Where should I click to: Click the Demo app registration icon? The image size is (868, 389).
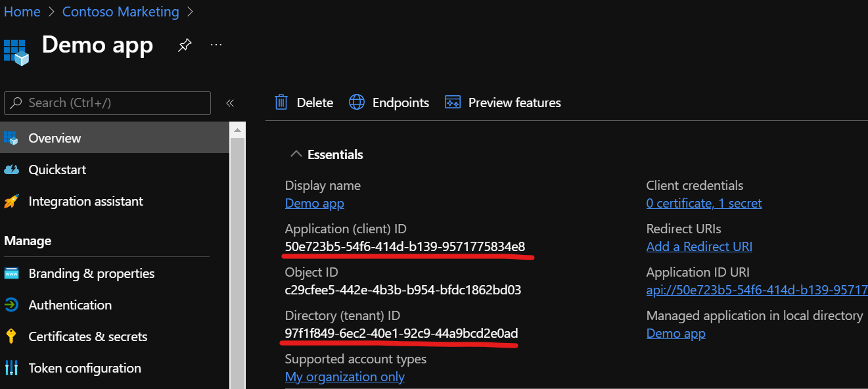[16, 53]
